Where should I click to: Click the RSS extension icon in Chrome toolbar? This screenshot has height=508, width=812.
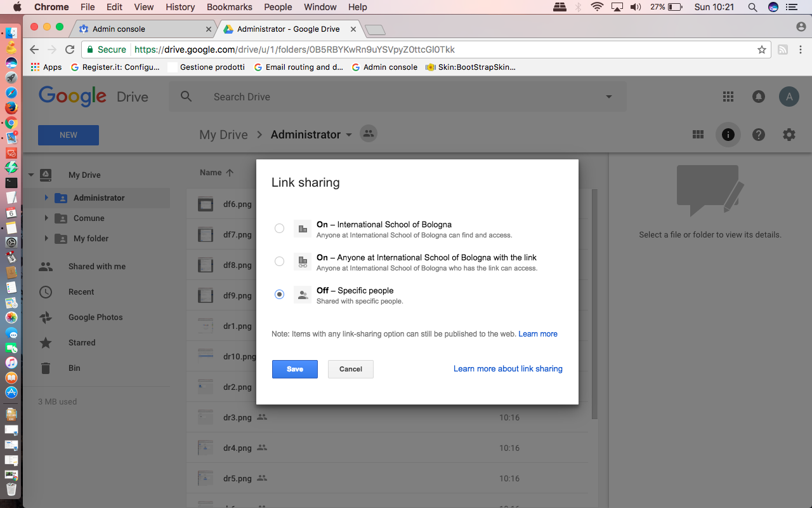tap(783, 50)
